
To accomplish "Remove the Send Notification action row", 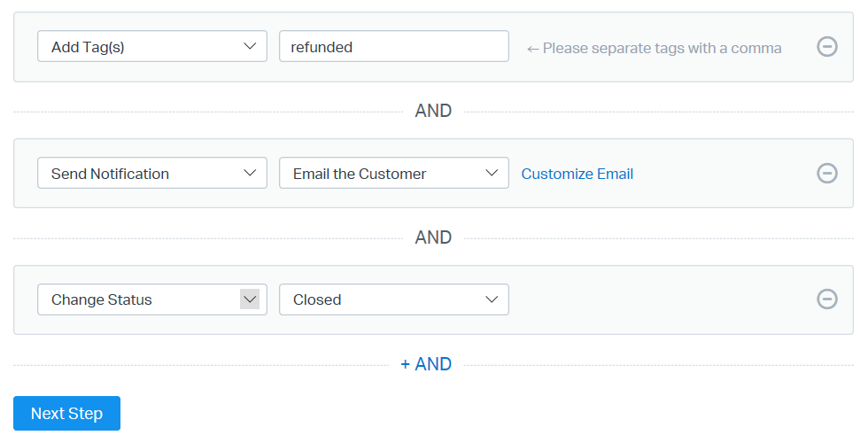I will [826, 173].
